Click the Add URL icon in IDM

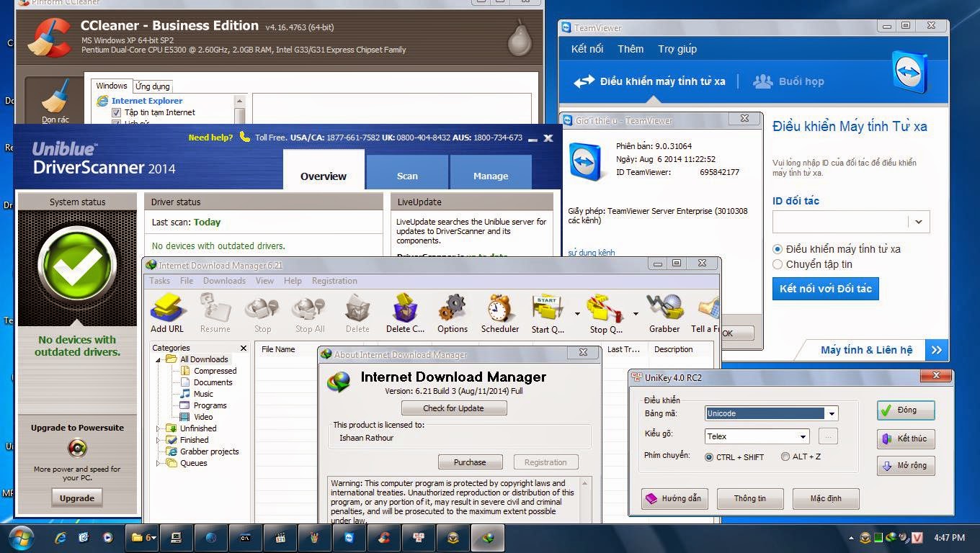167,309
